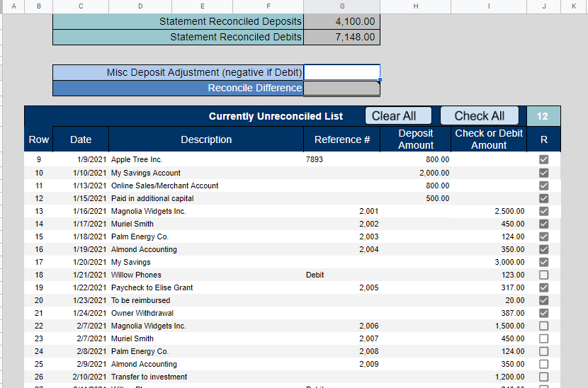588x388 pixels.
Task: Click the Date column heading
Action: [x=81, y=139]
